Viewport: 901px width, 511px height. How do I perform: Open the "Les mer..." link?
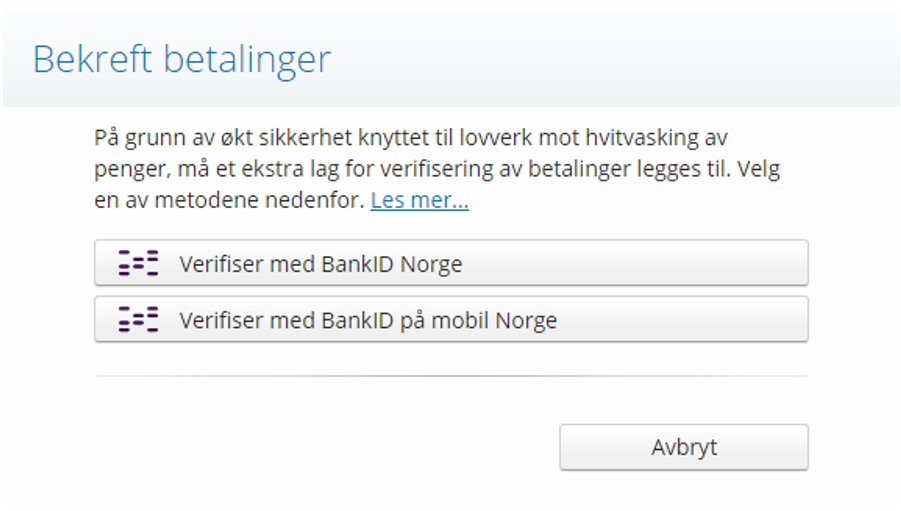tap(419, 201)
